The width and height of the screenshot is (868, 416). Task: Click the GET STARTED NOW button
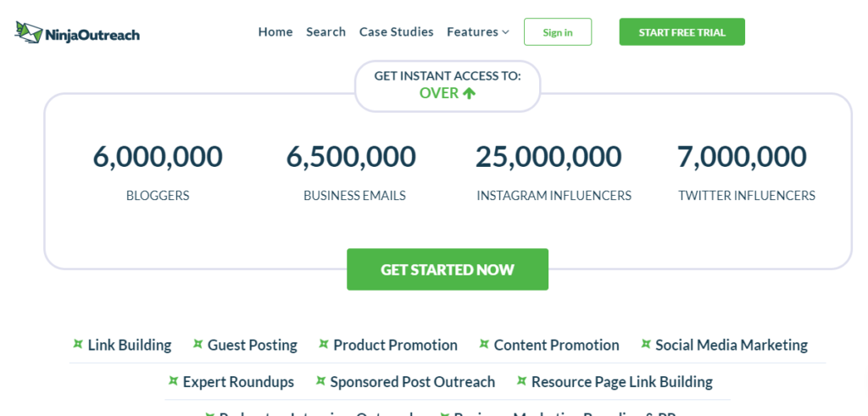[447, 269]
